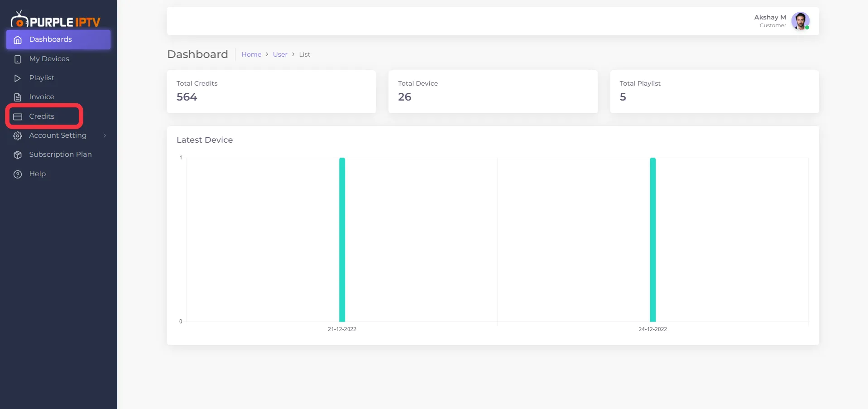The width and height of the screenshot is (868, 409).
Task: Open the Akshay M profile avatar
Action: (x=800, y=21)
